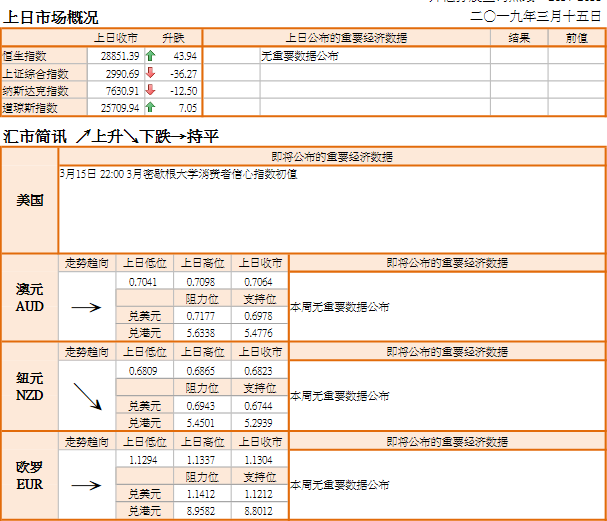Click NZD previous low 0.6809
Screen dimensions: 607x521
143,371
